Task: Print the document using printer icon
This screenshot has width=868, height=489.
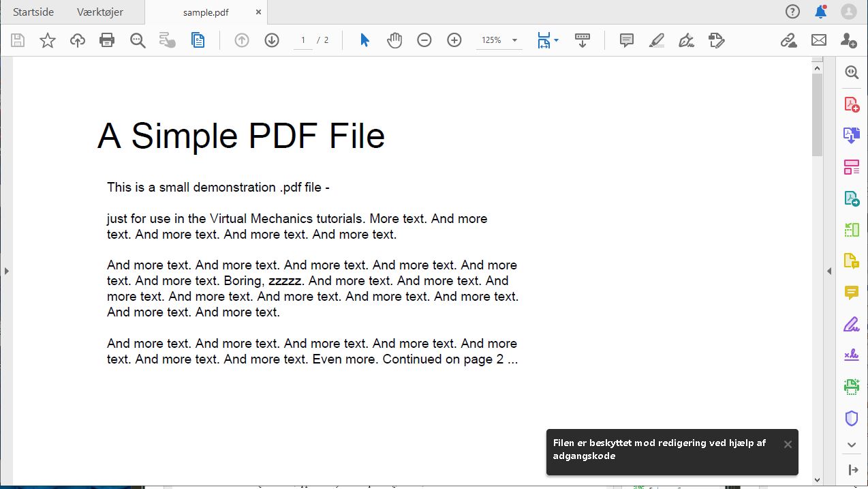Action: 107,40
